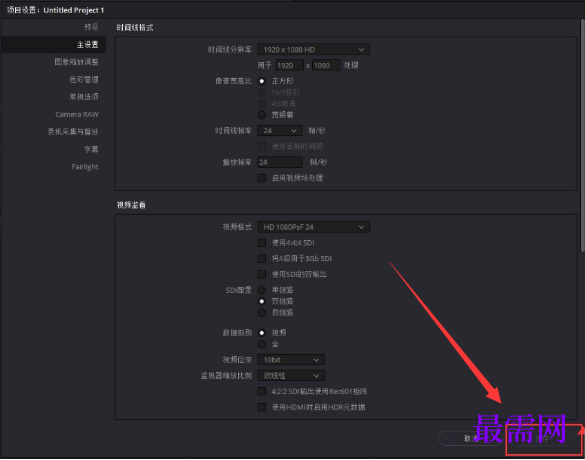Select 主设置 in the sidebar
Screen dimensions: 585x460
(53, 44)
